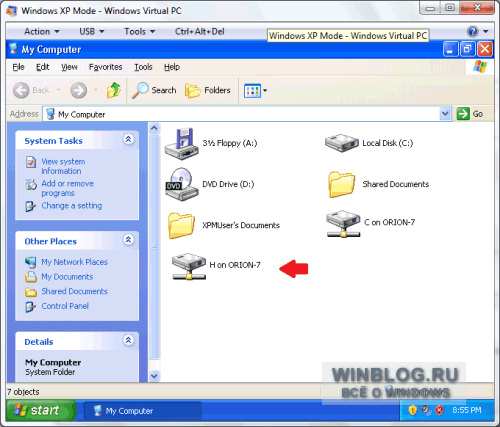Click the sidebar scrollbar up arrow
Screen dimensions: 500x427
click(x=154, y=128)
